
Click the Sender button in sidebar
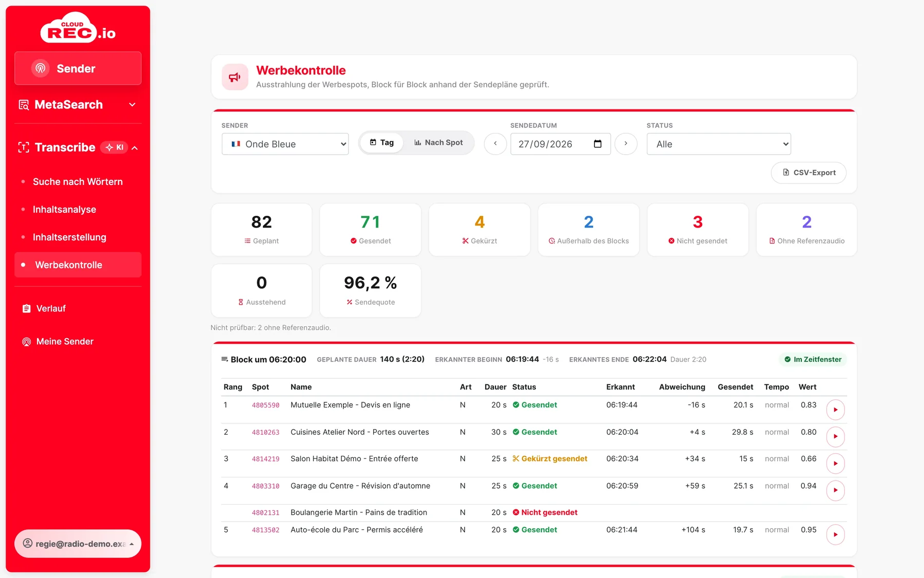tap(78, 68)
